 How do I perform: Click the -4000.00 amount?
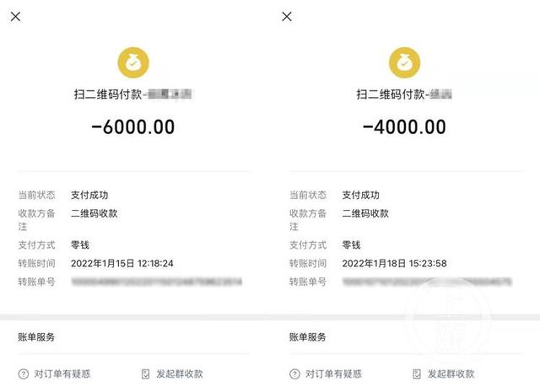tap(404, 127)
